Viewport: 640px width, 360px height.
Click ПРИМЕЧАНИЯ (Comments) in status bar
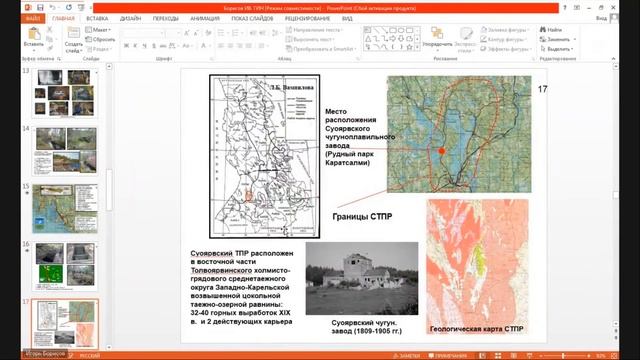[447, 356]
